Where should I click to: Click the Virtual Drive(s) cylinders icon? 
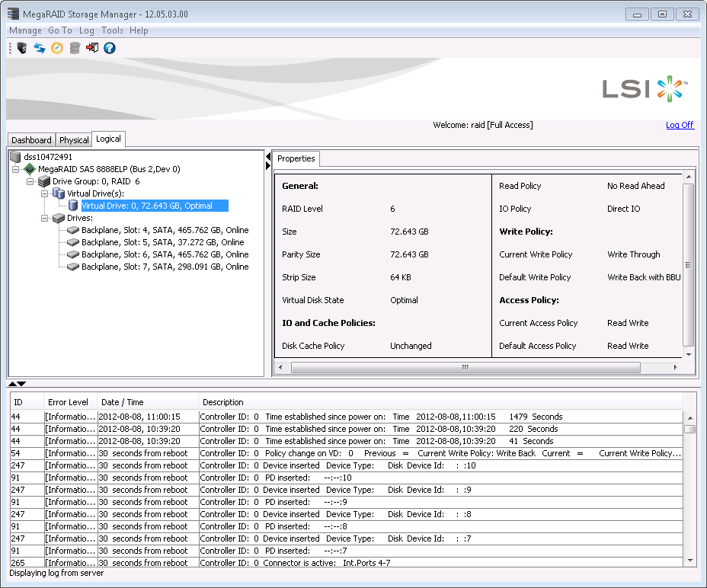click(59, 193)
